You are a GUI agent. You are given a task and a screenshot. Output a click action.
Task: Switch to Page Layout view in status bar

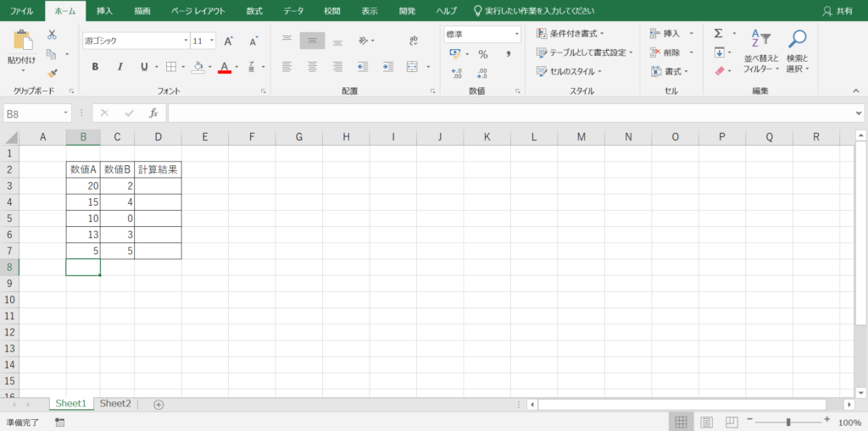pyautogui.click(x=706, y=423)
